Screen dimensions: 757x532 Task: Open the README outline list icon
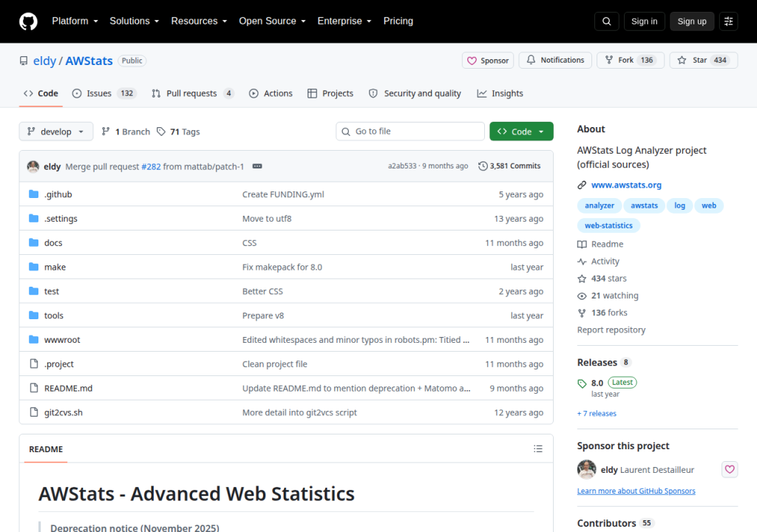point(538,449)
